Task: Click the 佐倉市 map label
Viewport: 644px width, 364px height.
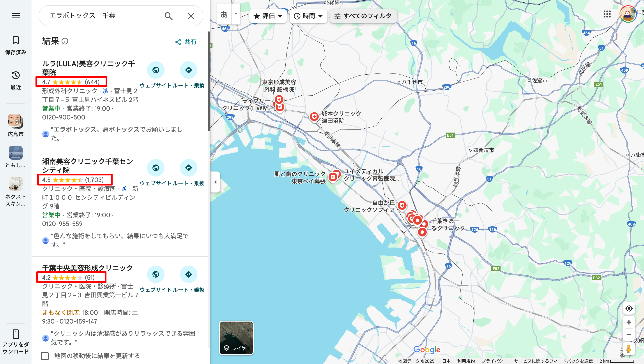Action: coord(539,80)
